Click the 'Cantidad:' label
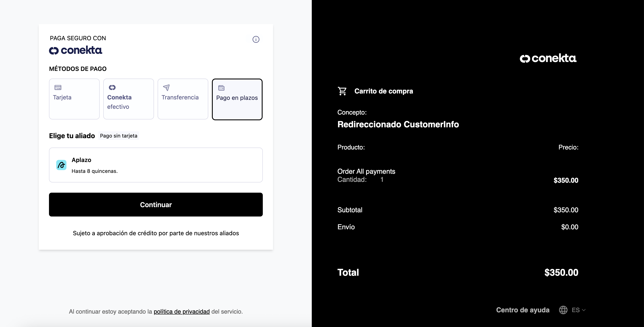Image resolution: width=644 pixels, height=327 pixels. pos(352,179)
